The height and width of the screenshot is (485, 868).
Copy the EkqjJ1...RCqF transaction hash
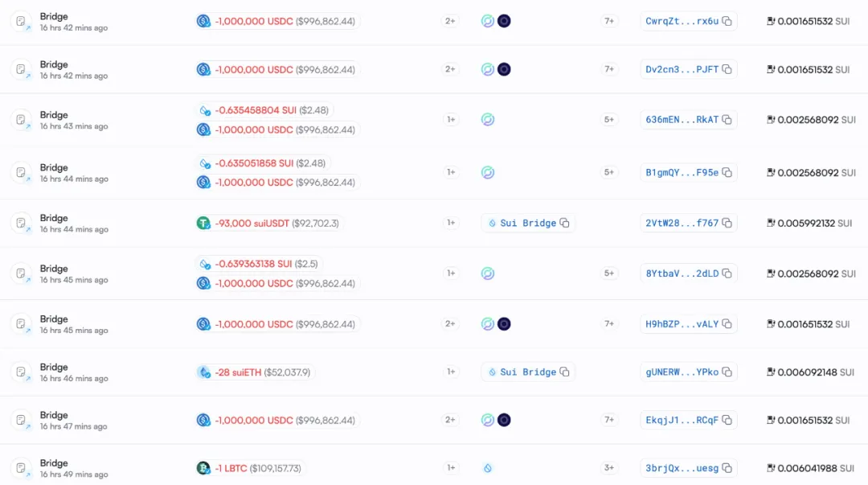click(727, 420)
